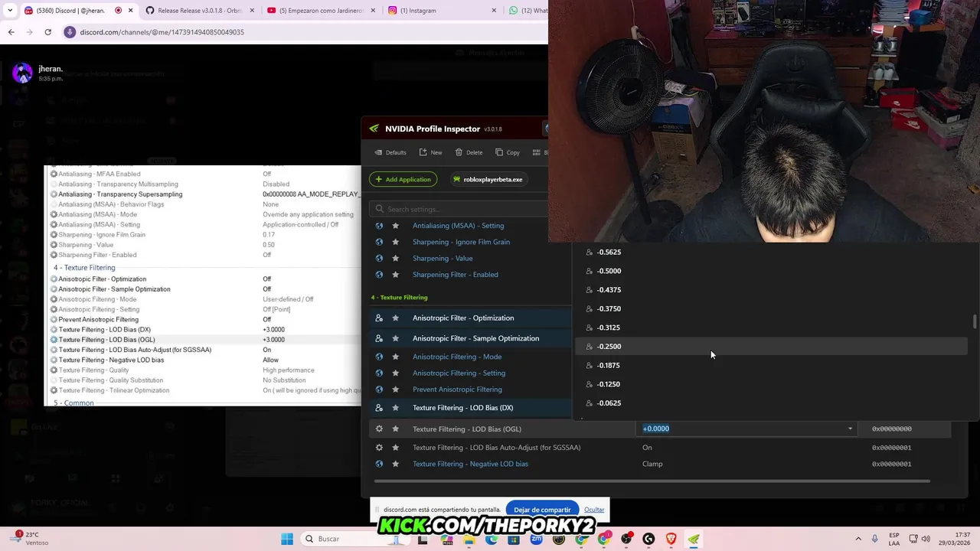The width and height of the screenshot is (980, 551).
Task: Click the Clamp value of Negative LOD bias
Action: click(x=652, y=464)
